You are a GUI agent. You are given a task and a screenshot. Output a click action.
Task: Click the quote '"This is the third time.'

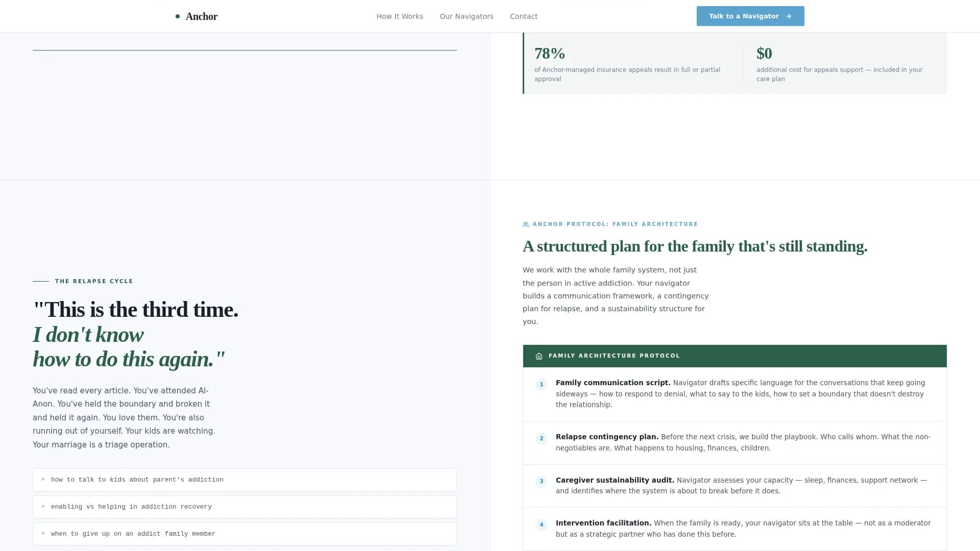[136, 310]
